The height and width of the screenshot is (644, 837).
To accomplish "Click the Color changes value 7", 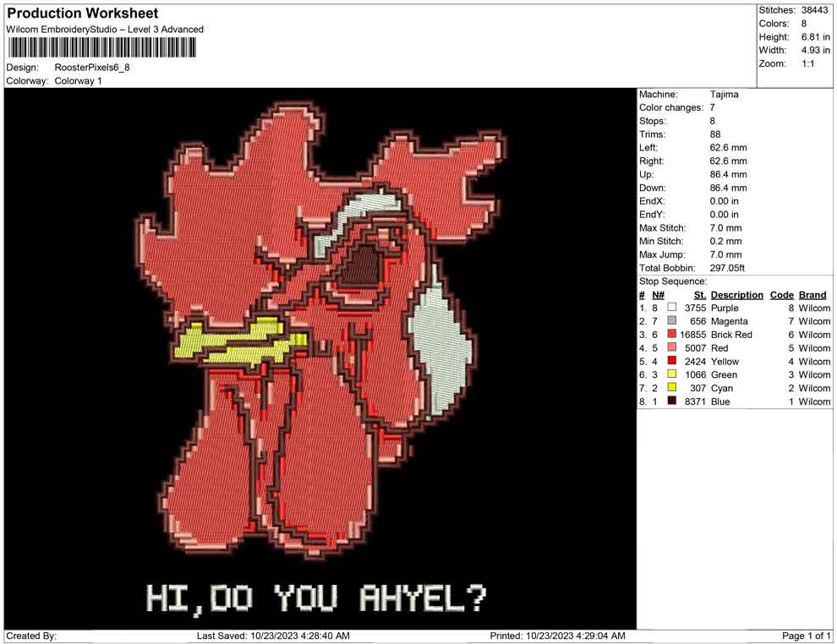I will (713, 107).
